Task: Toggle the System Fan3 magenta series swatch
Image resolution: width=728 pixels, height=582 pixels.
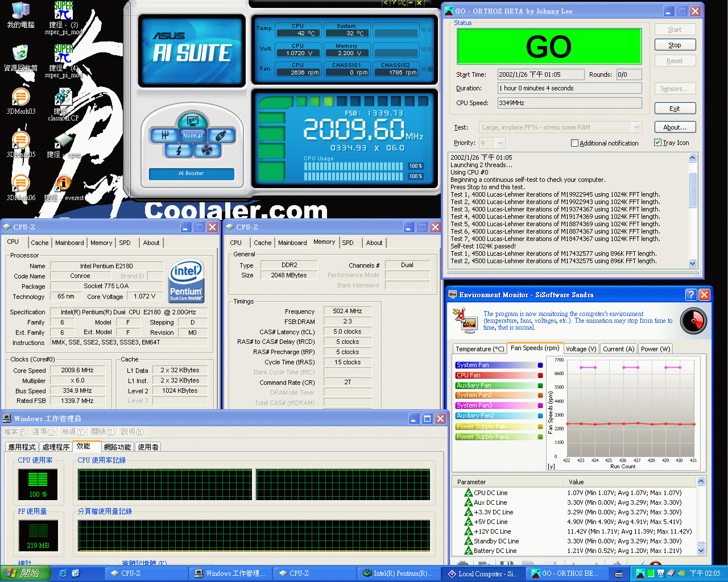Action: point(540,406)
